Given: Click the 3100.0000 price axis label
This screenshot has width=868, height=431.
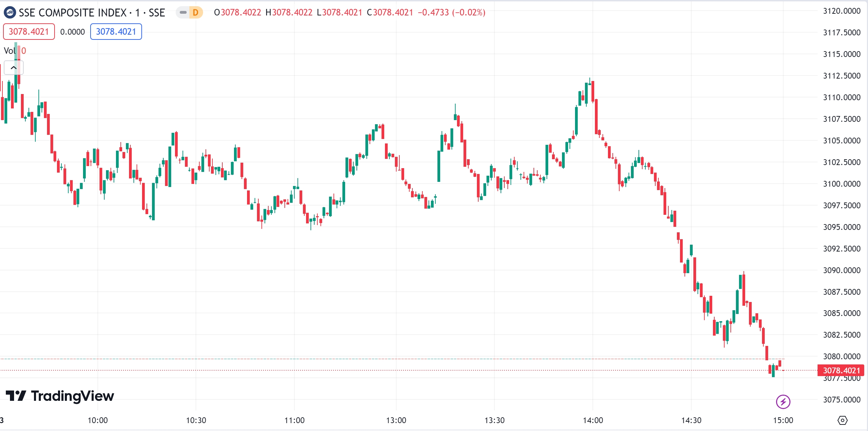Looking at the screenshot, I should tap(842, 184).
